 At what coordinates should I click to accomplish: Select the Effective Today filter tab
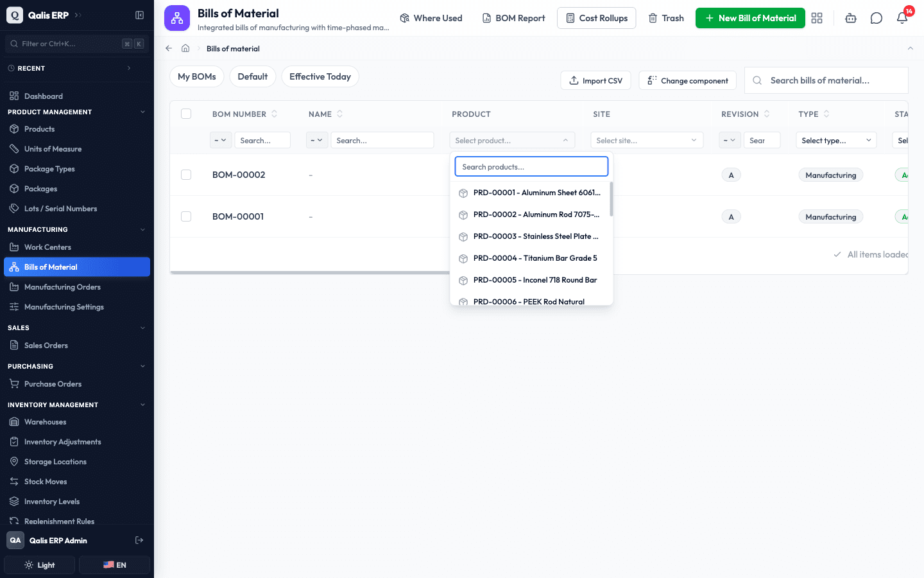pyautogui.click(x=320, y=76)
